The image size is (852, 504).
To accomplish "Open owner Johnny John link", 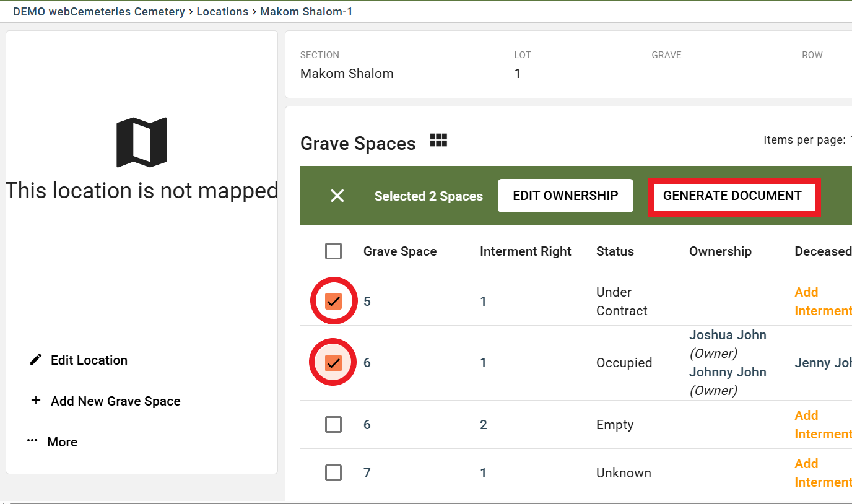I will point(728,372).
